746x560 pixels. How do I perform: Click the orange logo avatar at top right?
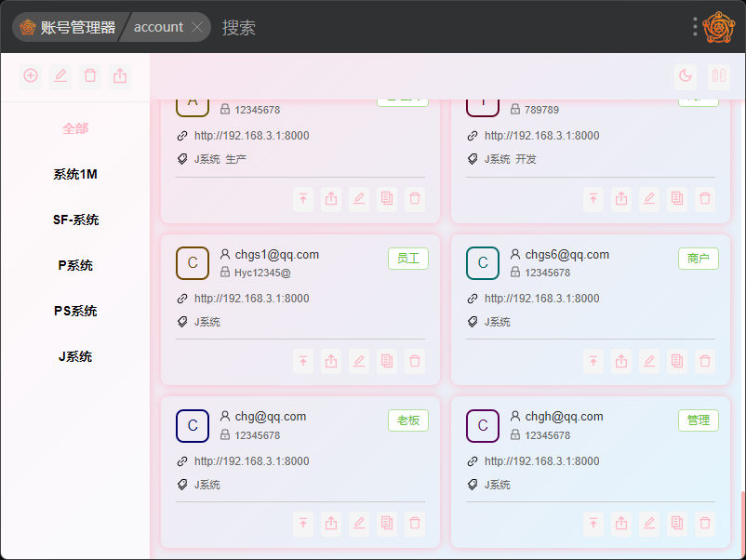[x=719, y=27]
